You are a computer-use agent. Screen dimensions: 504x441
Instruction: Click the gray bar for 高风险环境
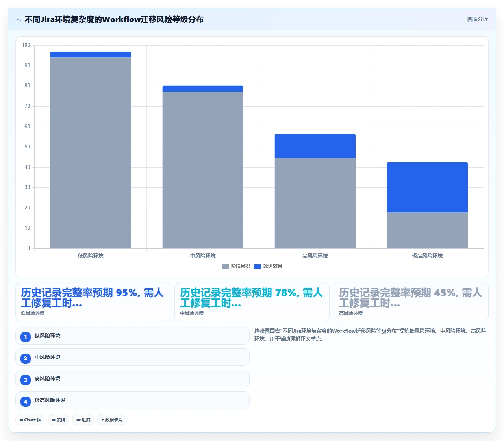click(x=315, y=203)
